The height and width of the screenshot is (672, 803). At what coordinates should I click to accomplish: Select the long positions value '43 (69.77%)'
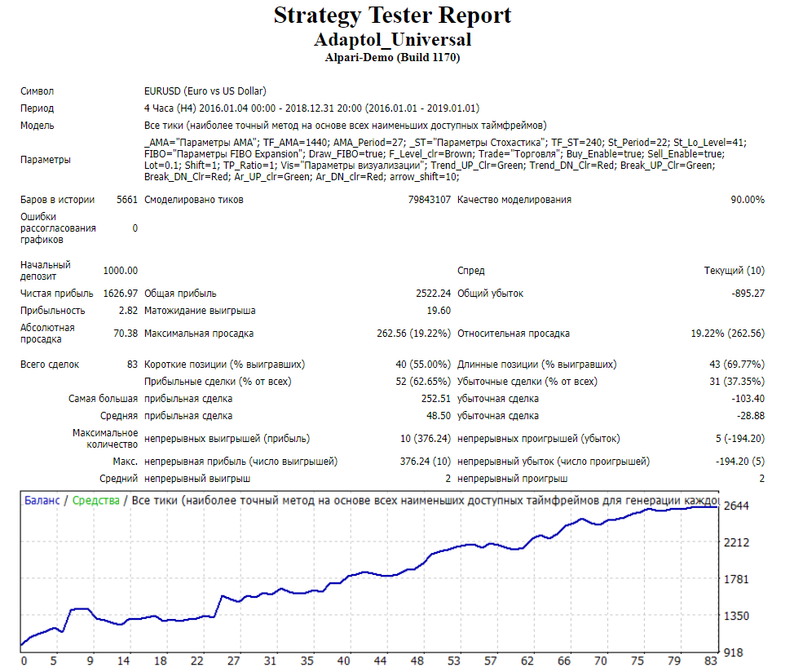click(x=737, y=365)
